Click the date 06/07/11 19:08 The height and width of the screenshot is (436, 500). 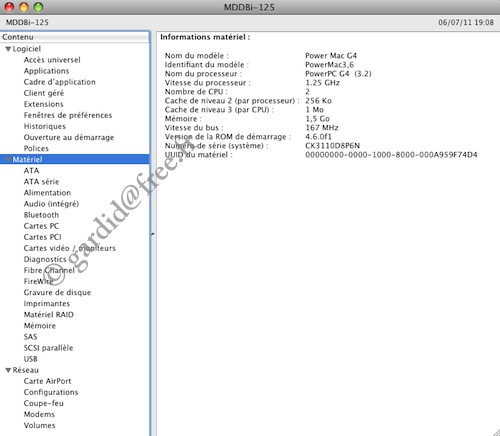click(x=466, y=23)
